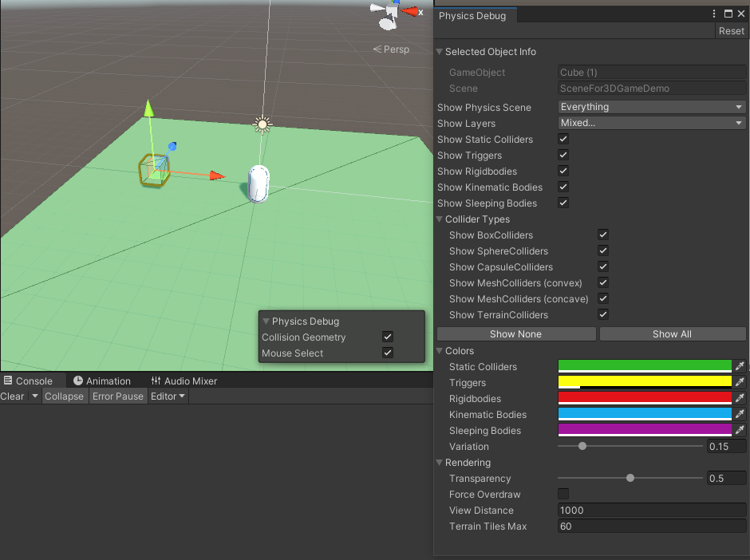Click the Variation slider handle
Image resolution: width=750 pixels, height=560 pixels.
pos(582,446)
